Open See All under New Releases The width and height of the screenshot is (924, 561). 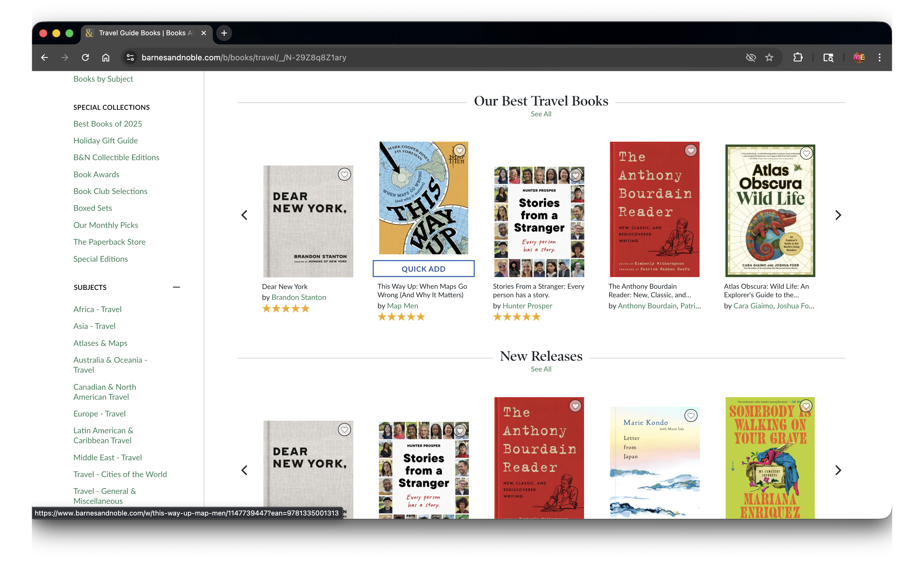[x=541, y=369]
